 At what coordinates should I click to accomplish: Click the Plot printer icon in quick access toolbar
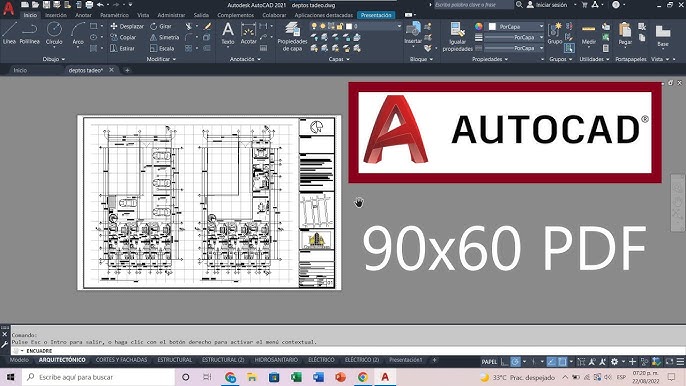(x=89, y=5)
